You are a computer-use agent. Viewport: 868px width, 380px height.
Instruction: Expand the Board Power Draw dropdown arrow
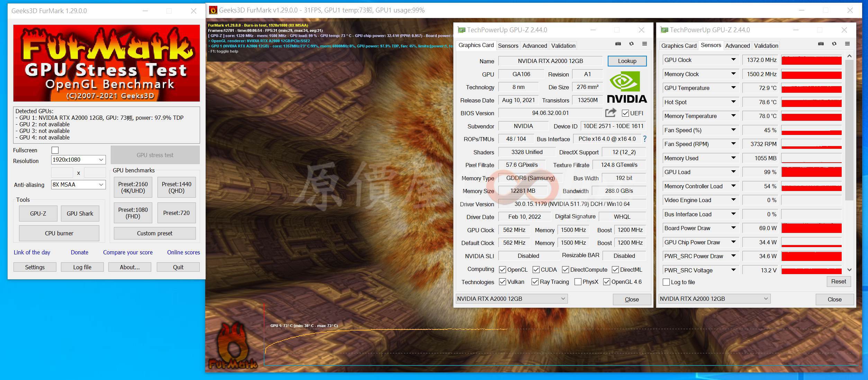coord(733,228)
